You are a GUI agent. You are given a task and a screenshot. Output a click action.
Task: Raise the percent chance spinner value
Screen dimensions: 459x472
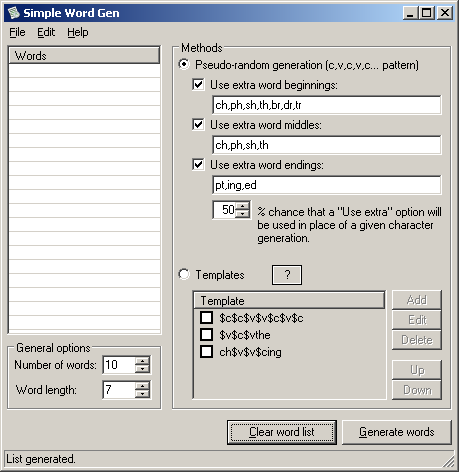click(243, 205)
